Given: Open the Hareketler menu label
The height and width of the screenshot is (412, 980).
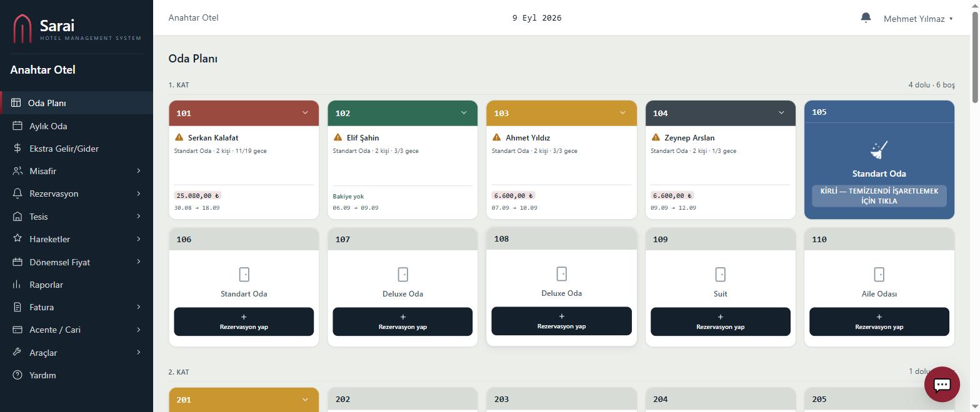Looking at the screenshot, I should click(49, 239).
